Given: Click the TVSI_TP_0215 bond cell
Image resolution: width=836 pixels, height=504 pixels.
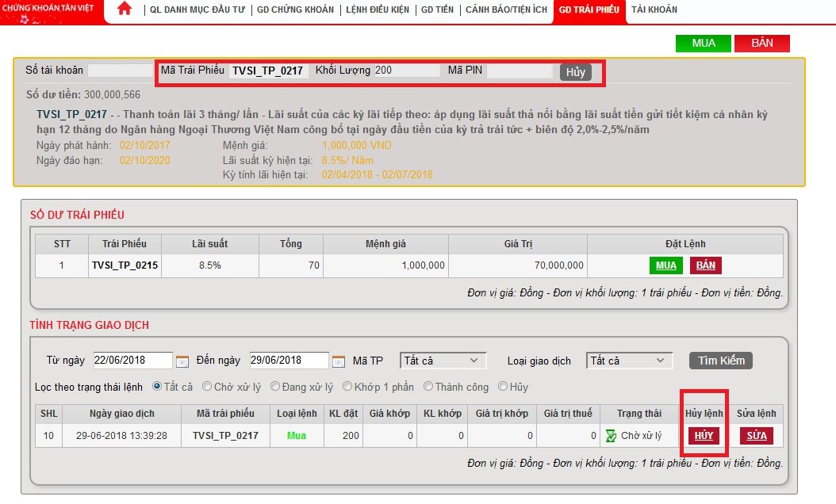Looking at the screenshot, I should pos(125,265).
